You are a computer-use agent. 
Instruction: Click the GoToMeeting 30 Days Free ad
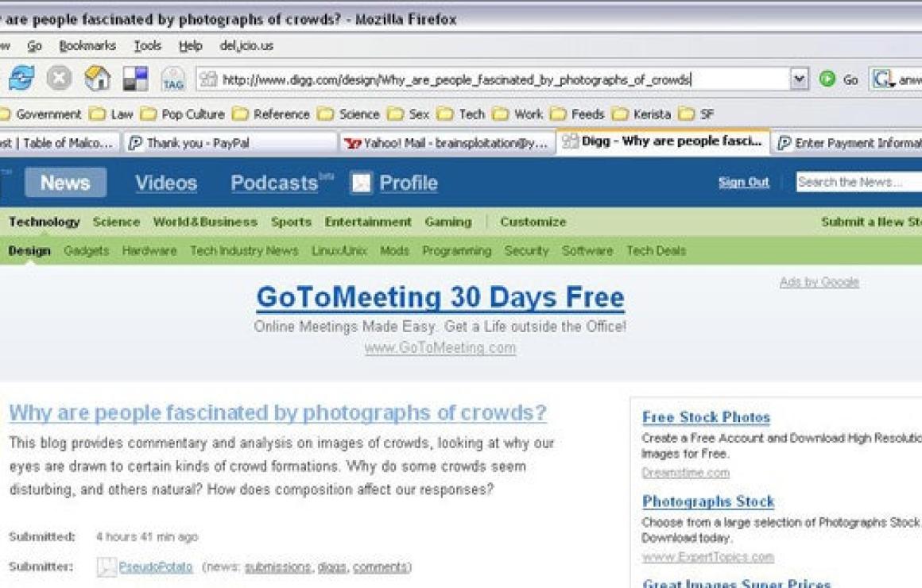[x=440, y=297]
